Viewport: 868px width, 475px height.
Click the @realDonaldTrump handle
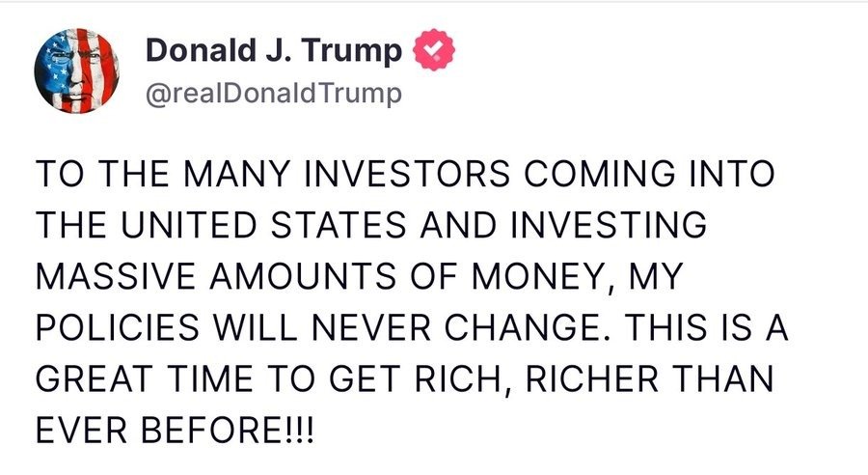click(274, 94)
